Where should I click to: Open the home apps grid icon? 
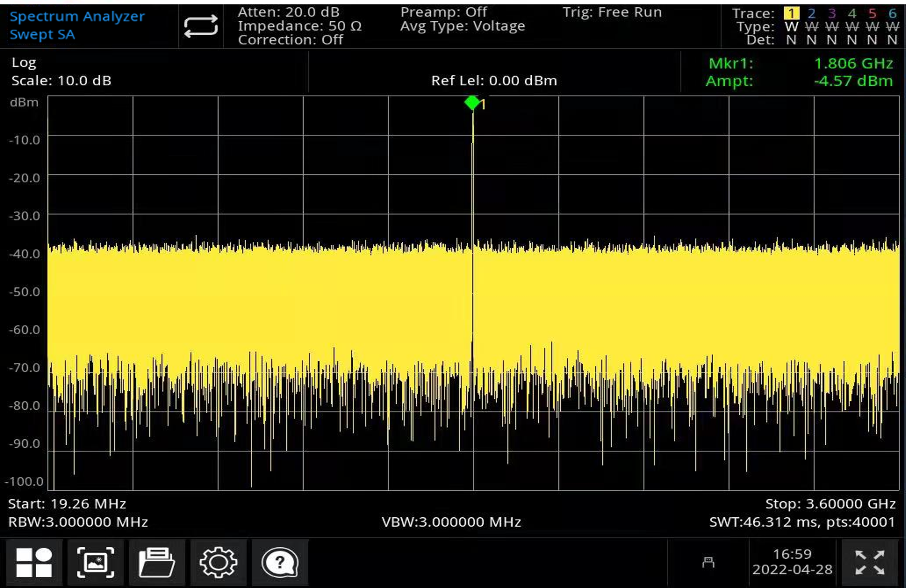pyautogui.click(x=34, y=562)
